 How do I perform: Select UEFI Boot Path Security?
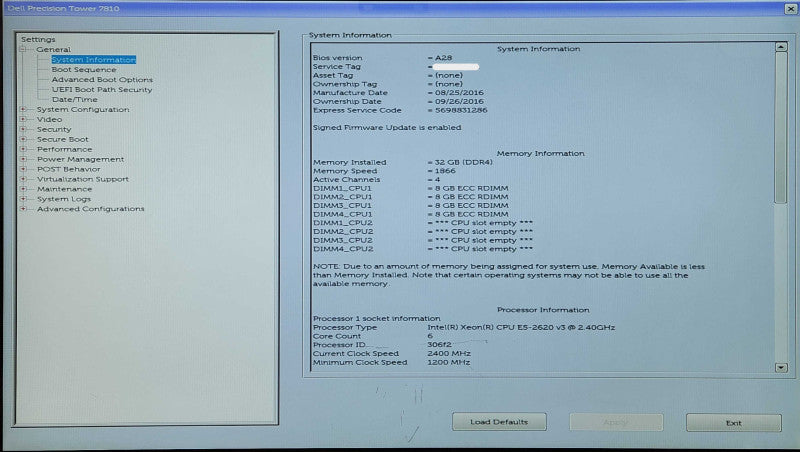pos(102,89)
